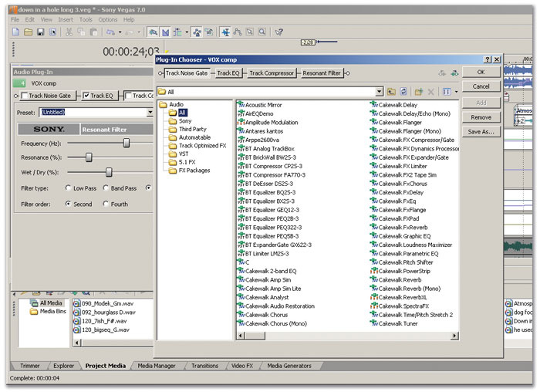Select the Normal Edit tool icon

tap(226, 32)
